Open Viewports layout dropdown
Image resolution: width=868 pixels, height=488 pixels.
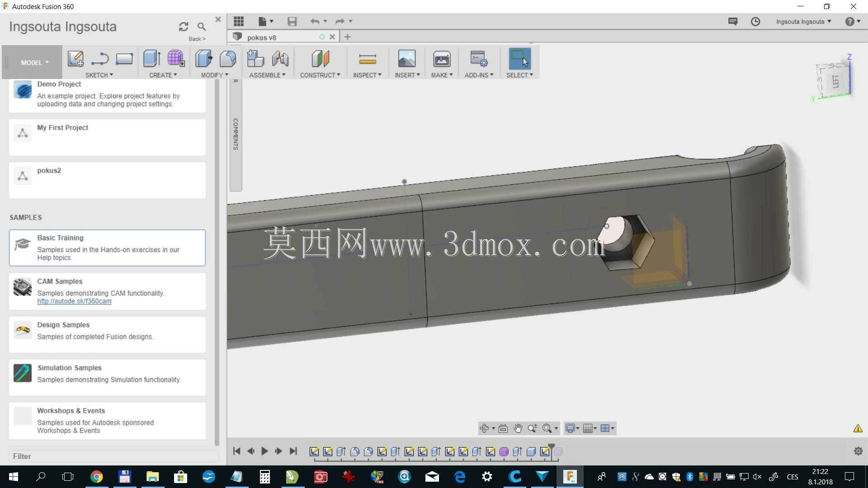[607, 428]
